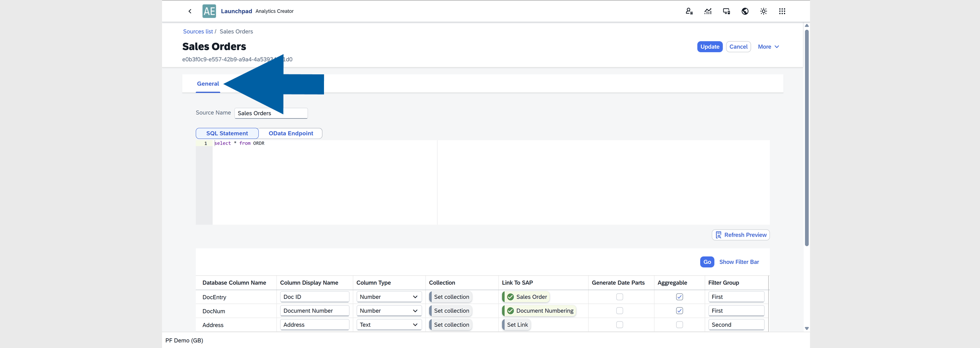Viewport: 980px width, 348px height.
Task: Uncheck Aggregable for DocNum row
Action: coord(679,311)
